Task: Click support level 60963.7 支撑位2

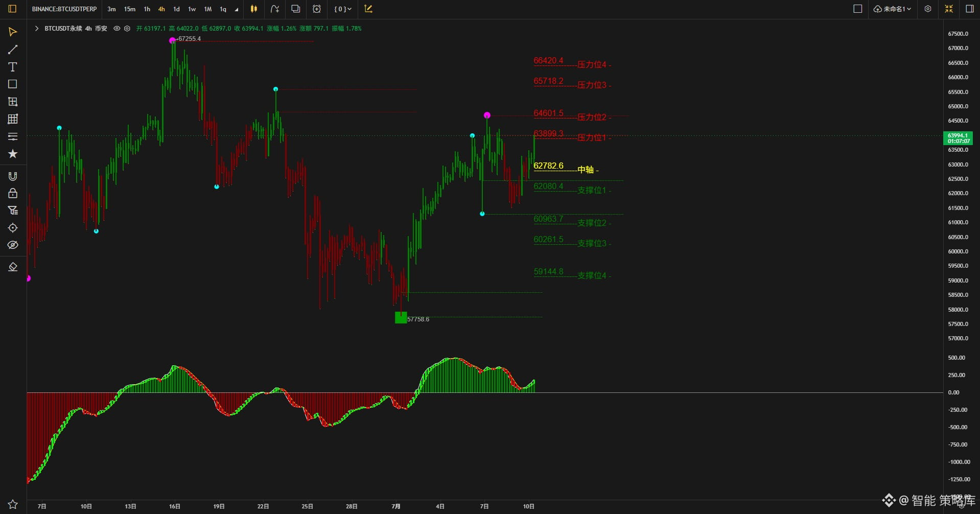Action: click(572, 221)
